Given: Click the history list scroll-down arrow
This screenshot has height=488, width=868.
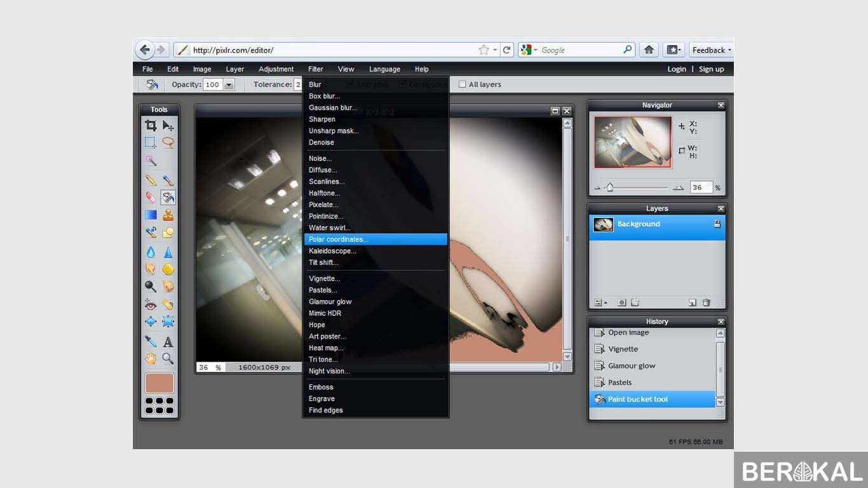Looking at the screenshot, I should click(x=721, y=402).
